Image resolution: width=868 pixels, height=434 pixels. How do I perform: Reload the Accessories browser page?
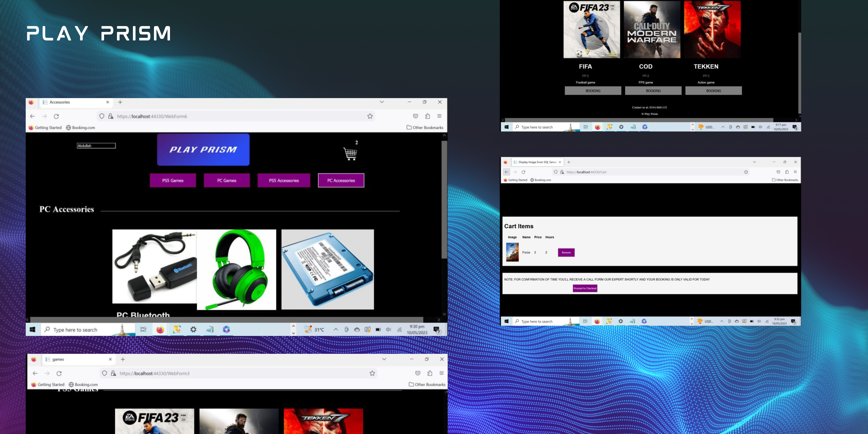coord(56,116)
